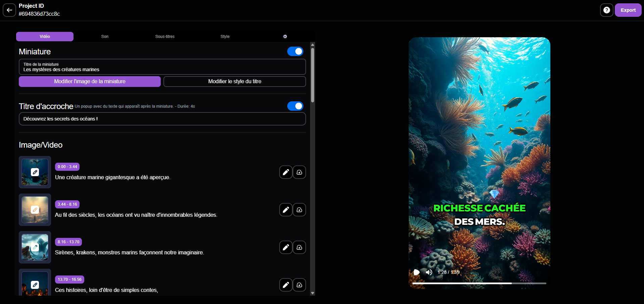Click pencil icon for the 3.44 - 8.16 clip

point(286,210)
